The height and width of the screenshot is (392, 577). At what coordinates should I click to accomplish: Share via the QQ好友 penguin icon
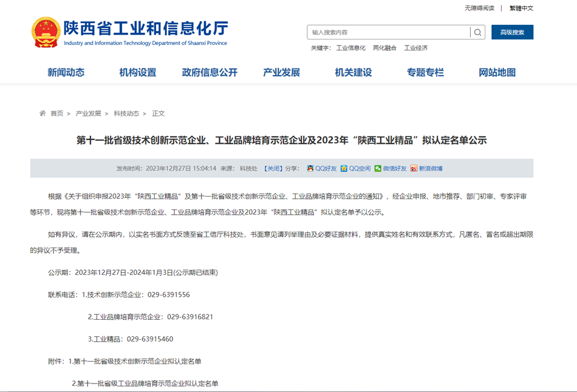310,169
